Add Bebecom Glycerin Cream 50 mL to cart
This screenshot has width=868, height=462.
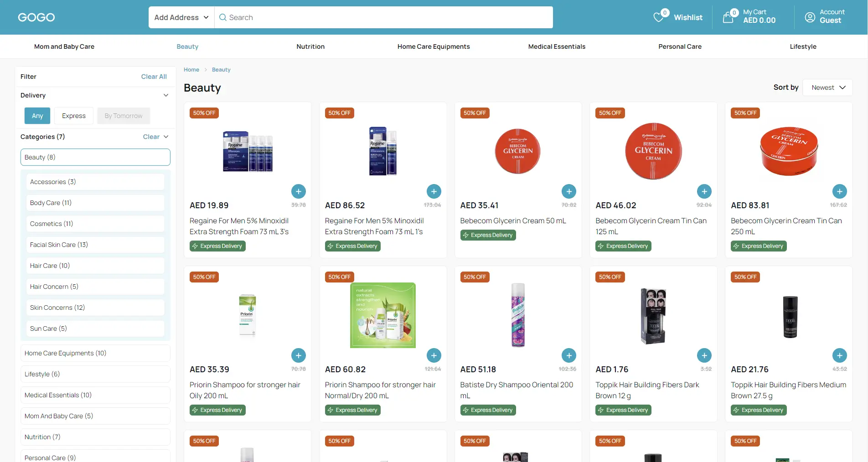coord(569,191)
